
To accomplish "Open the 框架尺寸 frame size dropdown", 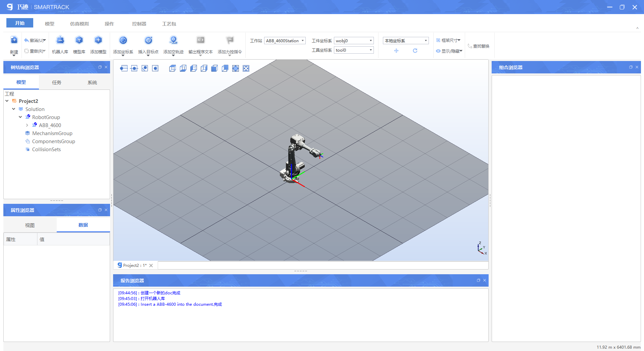I will 448,40.
